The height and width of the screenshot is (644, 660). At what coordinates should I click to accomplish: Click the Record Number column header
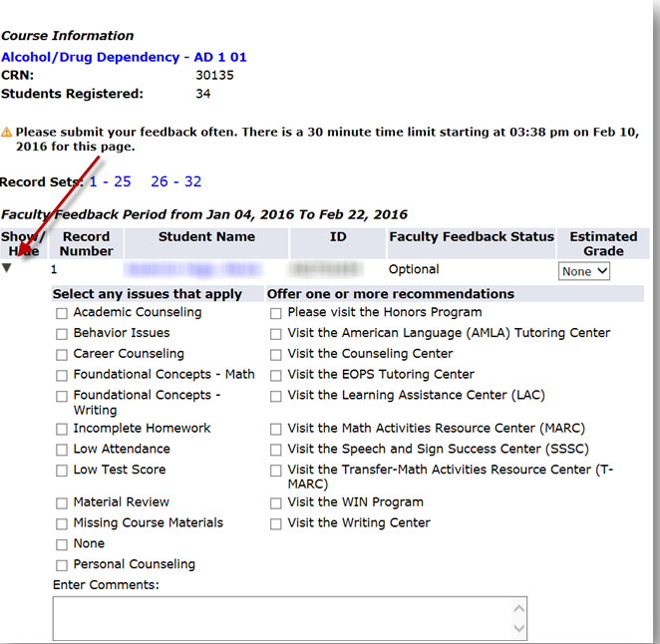(x=87, y=243)
